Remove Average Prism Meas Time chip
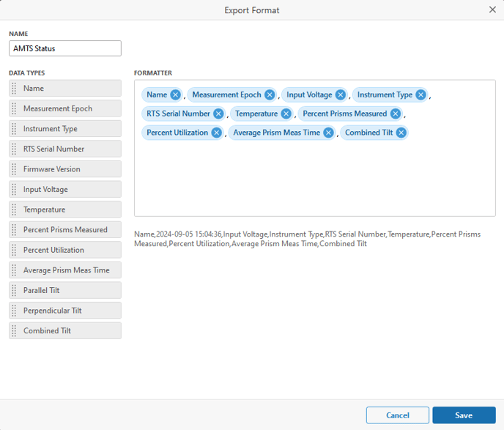This screenshot has height=430, width=504. [328, 133]
